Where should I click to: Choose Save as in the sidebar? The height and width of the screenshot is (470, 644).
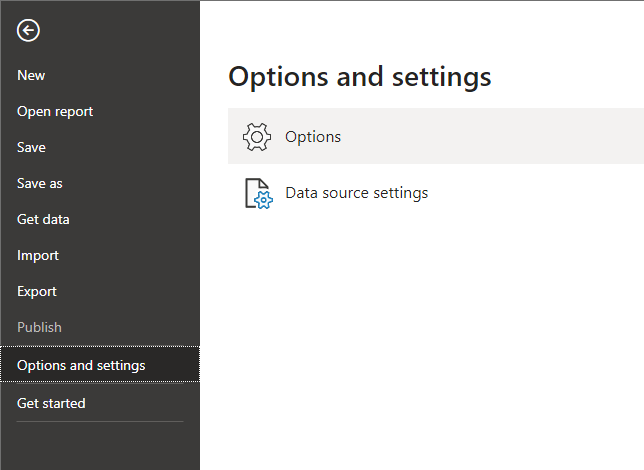click(x=40, y=184)
